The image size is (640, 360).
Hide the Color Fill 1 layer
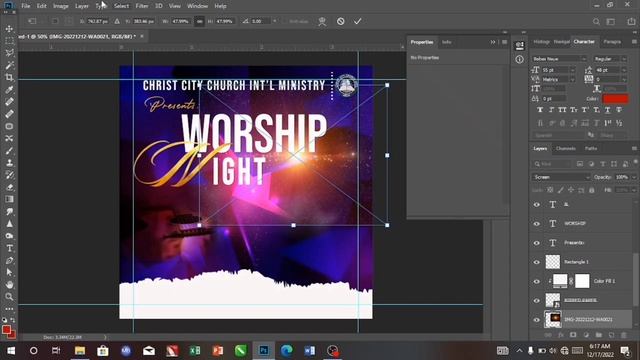(537, 281)
